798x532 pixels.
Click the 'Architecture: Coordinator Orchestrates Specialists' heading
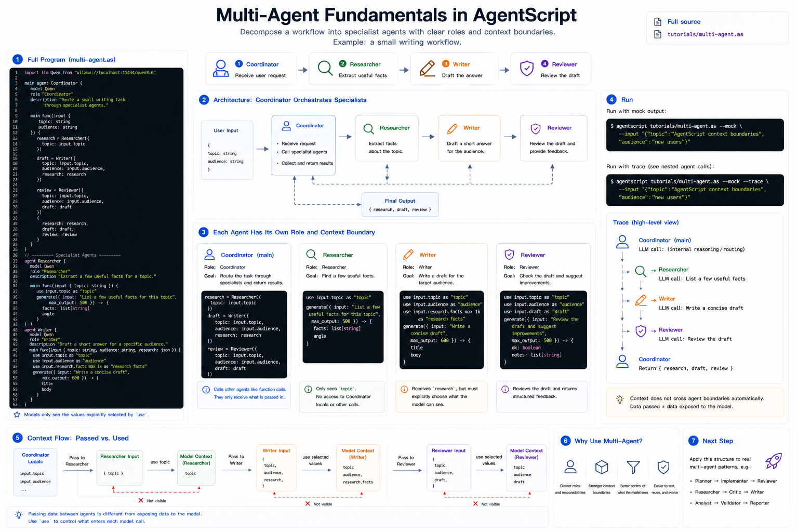(x=290, y=100)
